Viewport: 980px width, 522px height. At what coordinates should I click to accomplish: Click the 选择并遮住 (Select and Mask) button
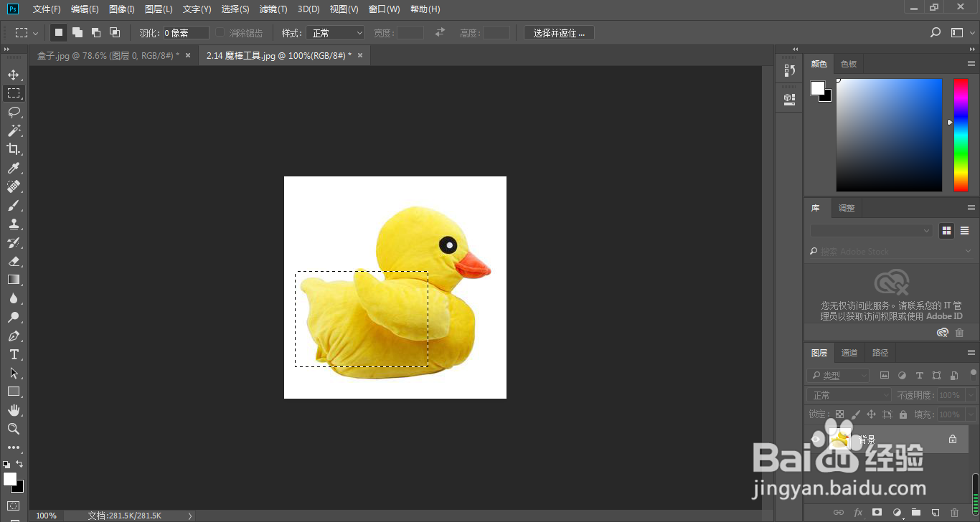(559, 33)
